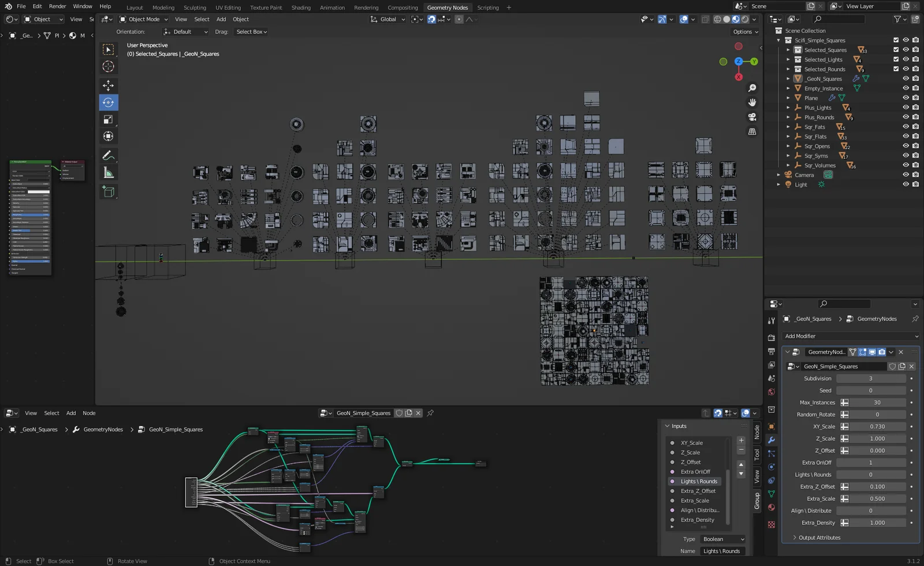Toggle the Selected_Squares collection checkbox
This screenshot has width=924, height=566.
point(895,50)
